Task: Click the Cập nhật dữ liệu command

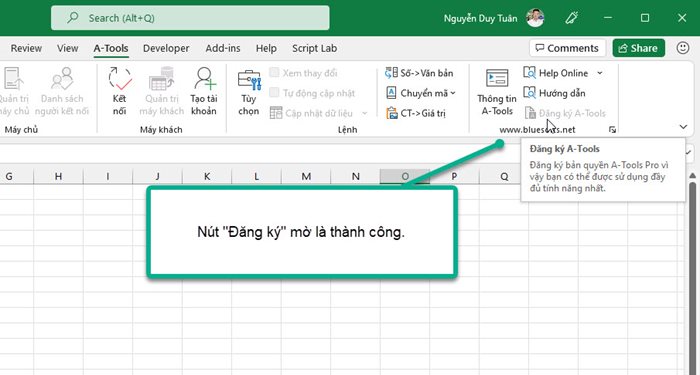Action: pyautogui.click(x=311, y=113)
